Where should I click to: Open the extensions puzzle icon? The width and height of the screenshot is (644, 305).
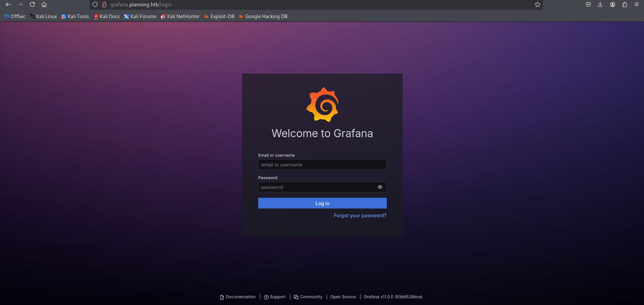pos(625,5)
